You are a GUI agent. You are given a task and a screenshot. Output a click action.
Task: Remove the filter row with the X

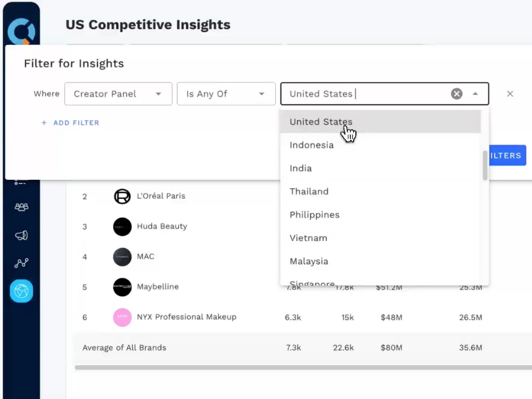pyautogui.click(x=510, y=94)
